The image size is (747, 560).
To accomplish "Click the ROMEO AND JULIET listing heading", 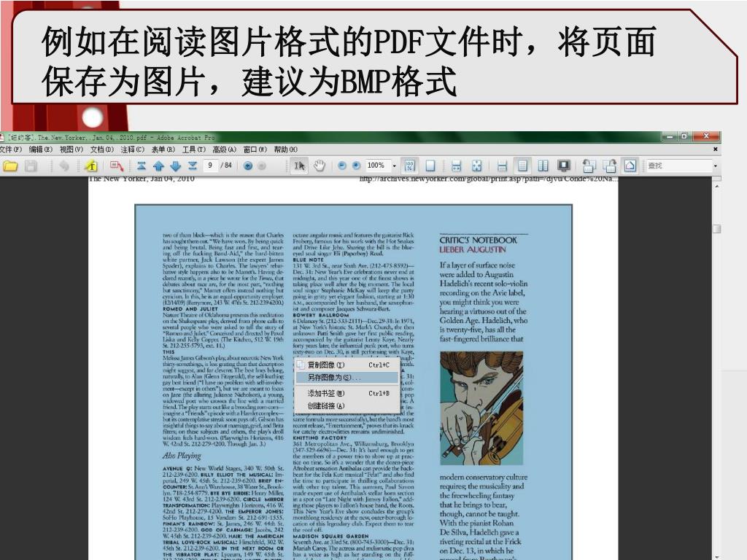I will pos(190,309).
